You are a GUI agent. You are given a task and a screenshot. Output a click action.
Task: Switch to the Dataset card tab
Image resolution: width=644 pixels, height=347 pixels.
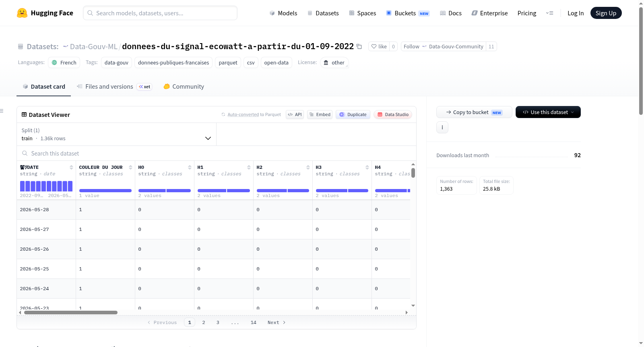[44, 86]
